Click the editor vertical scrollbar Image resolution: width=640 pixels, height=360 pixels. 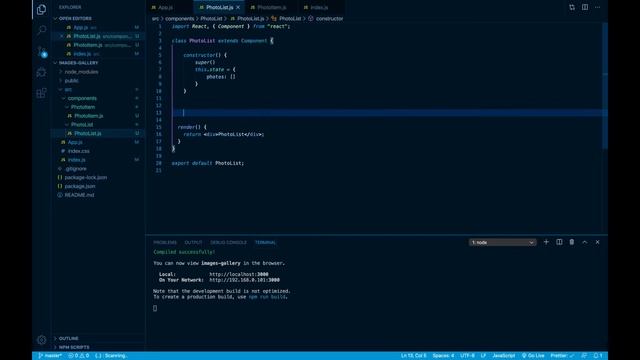tap(605, 86)
